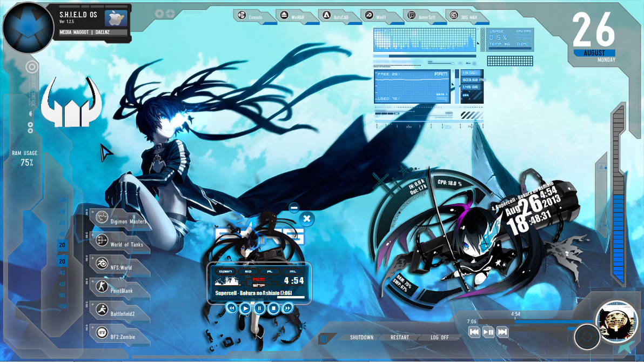Skip to next track in bottom-right player
Image resolution: width=644 pixels, height=362 pixels.
coord(502,332)
